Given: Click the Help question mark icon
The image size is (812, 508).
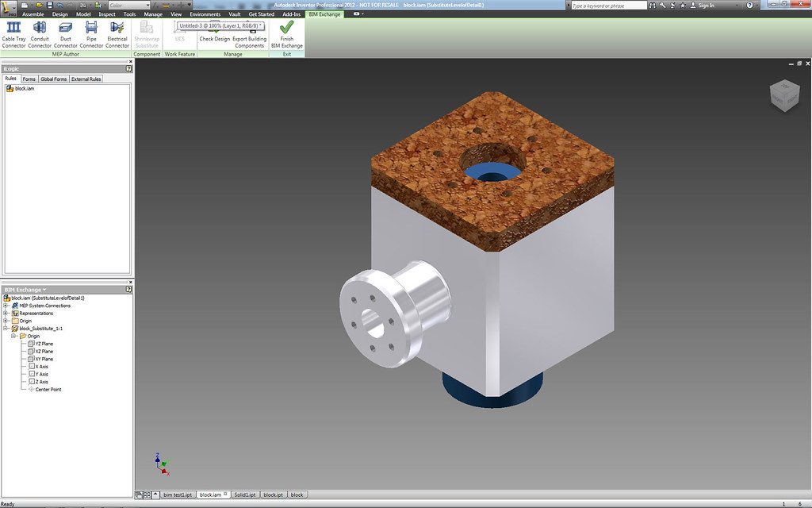Looking at the screenshot, I should click(x=749, y=6).
